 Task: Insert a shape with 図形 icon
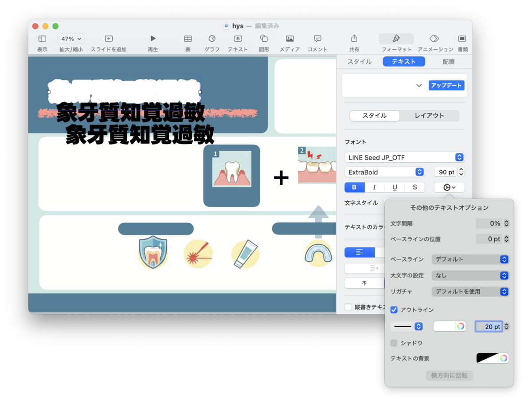[264, 39]
